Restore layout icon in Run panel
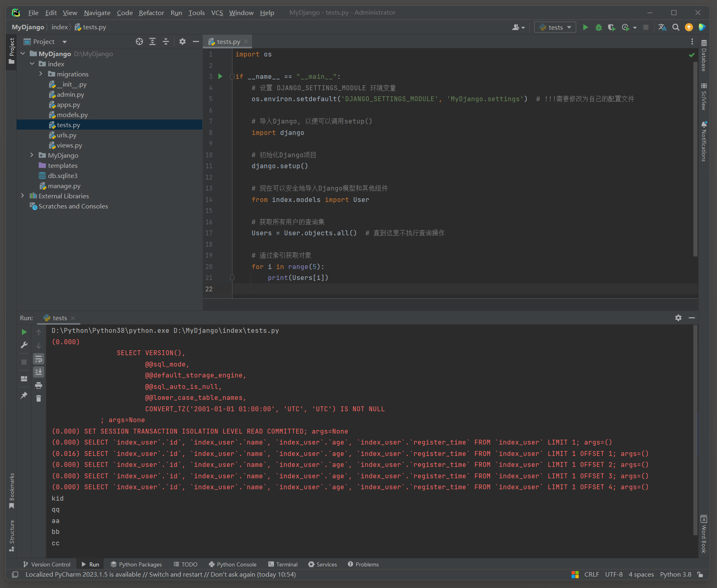717x588 pixels. [24, 378]
